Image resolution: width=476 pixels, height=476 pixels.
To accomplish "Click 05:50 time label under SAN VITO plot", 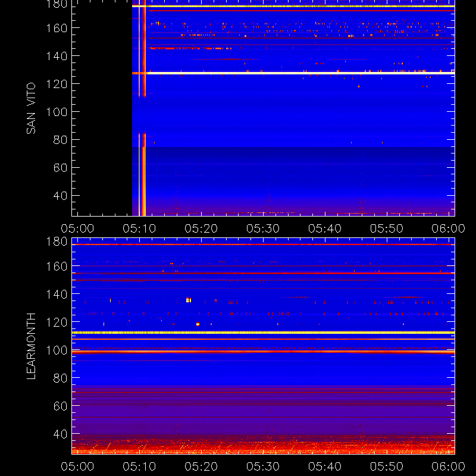I will pos(387,228).
